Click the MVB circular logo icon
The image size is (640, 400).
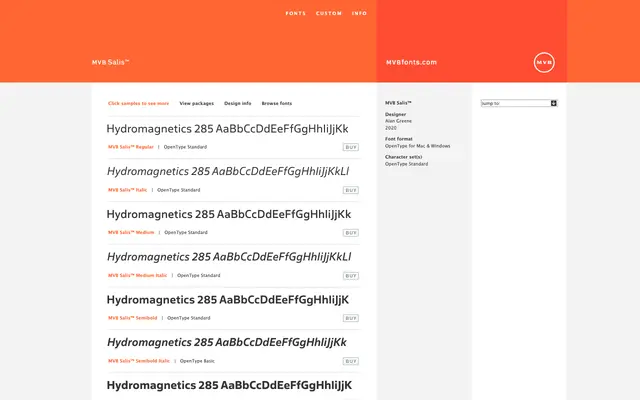point(544,62)
